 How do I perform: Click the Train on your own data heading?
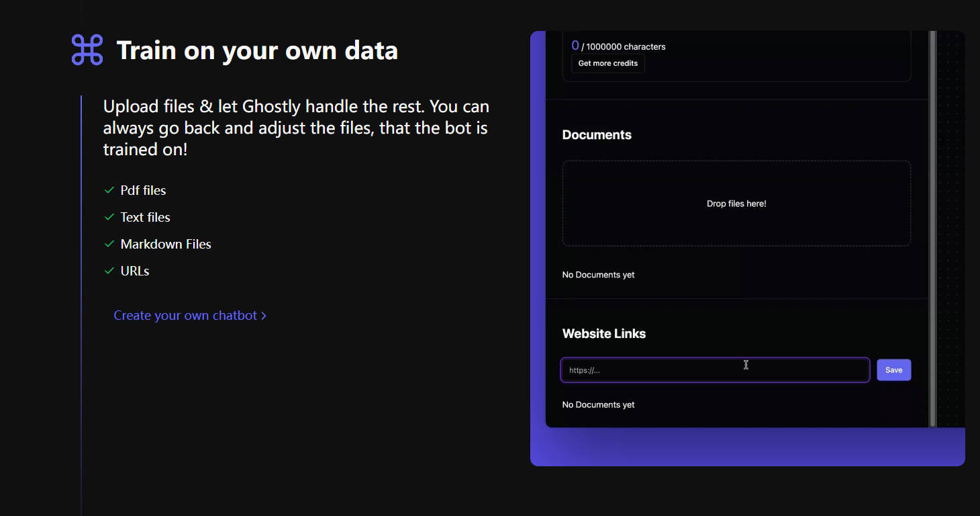tap(257, 50)
